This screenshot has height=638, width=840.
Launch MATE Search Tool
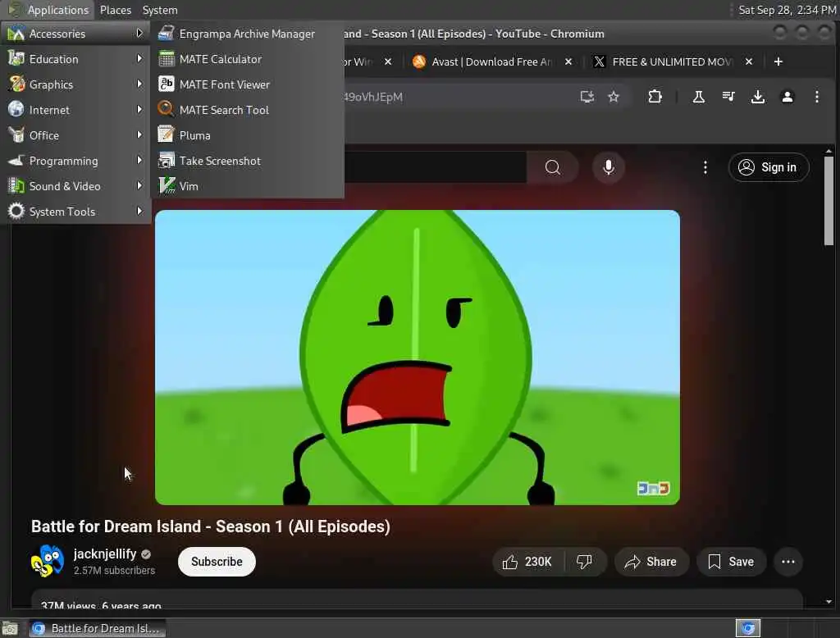click(247, 110)
